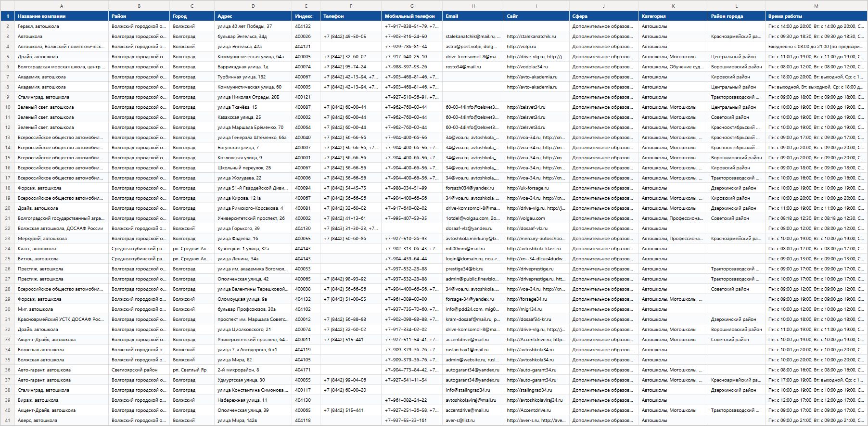The width and height of the screenshot is (868, 434).
Task: Select the 'aver-s@list.ru' cell
Action: 473,421
